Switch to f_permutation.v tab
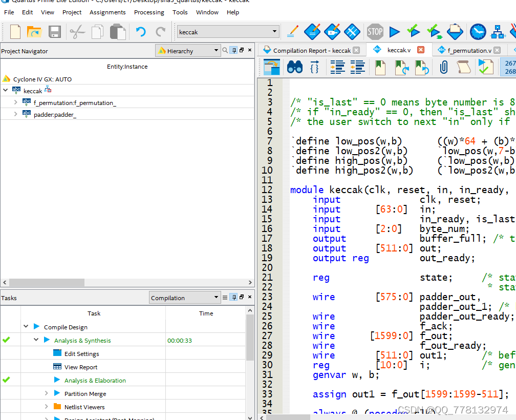 469,50
